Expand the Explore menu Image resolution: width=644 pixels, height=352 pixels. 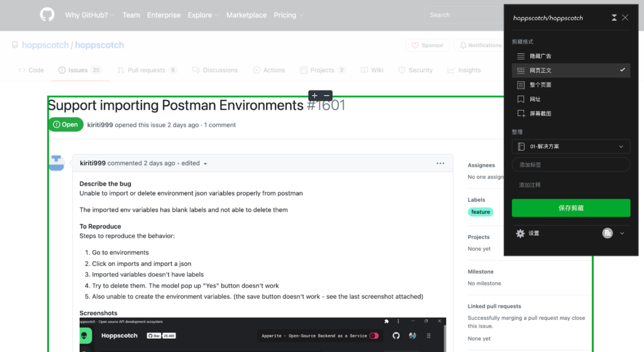click(x=203, y=15)
